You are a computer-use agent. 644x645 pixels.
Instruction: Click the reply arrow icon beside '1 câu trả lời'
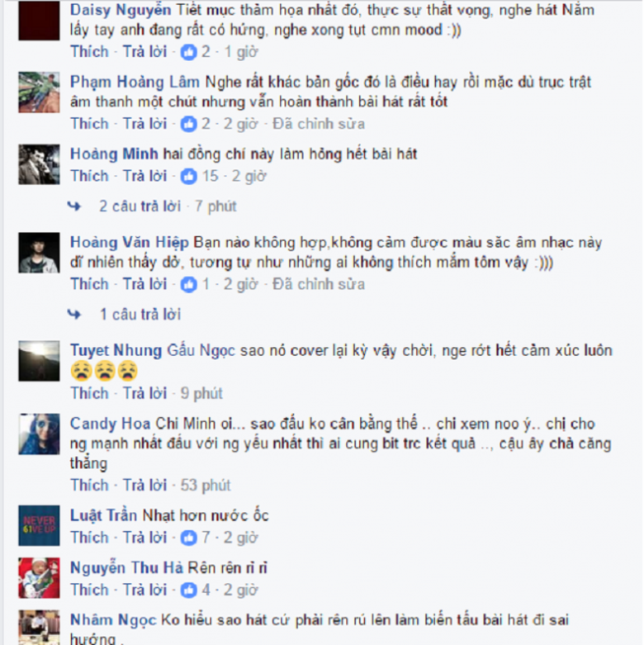point(74,315)
